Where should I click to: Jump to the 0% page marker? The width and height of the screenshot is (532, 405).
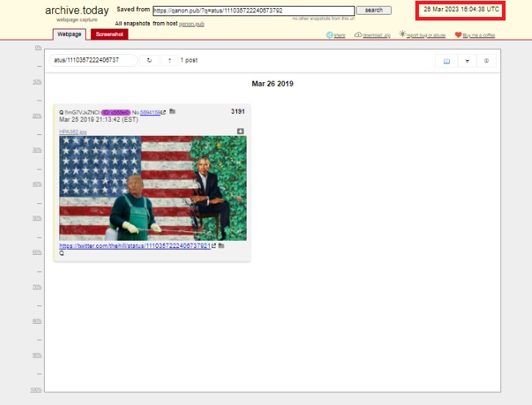38,48
